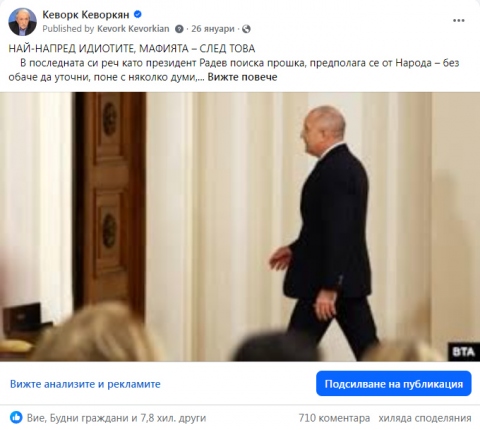Expand the post text with Вижте повече
480x430 pixels.
[242, 77]
